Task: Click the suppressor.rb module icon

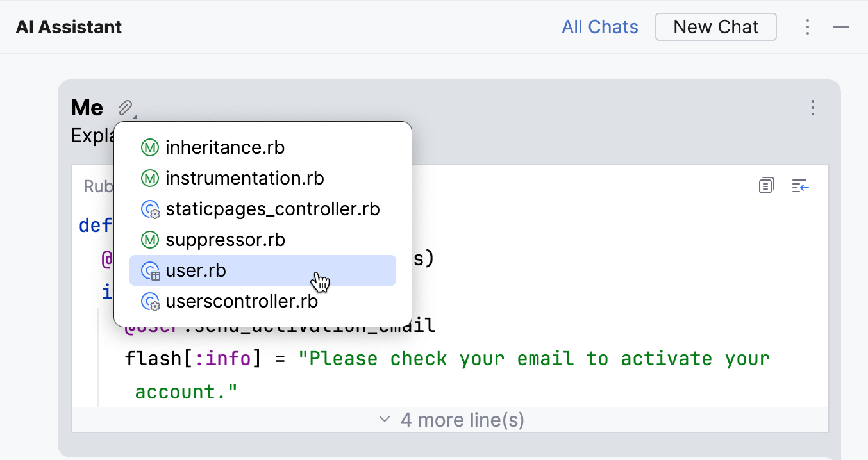Action: pos(149,240)
